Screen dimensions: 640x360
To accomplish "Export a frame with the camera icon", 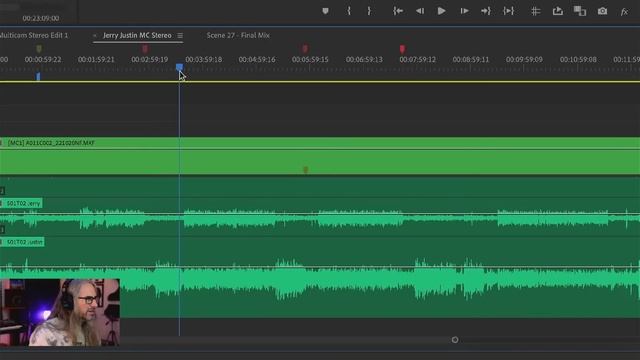I will 602,11.
